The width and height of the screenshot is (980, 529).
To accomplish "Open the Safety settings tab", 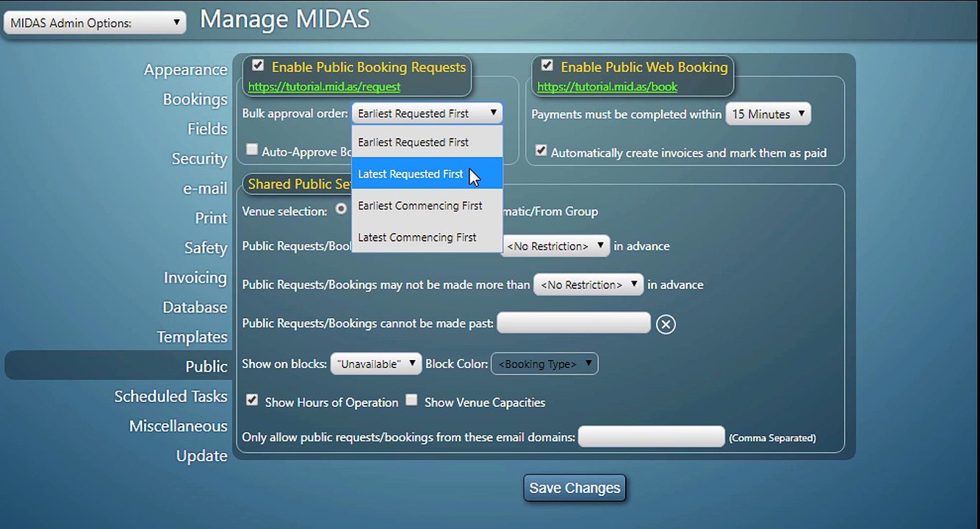I will [206, 248].
